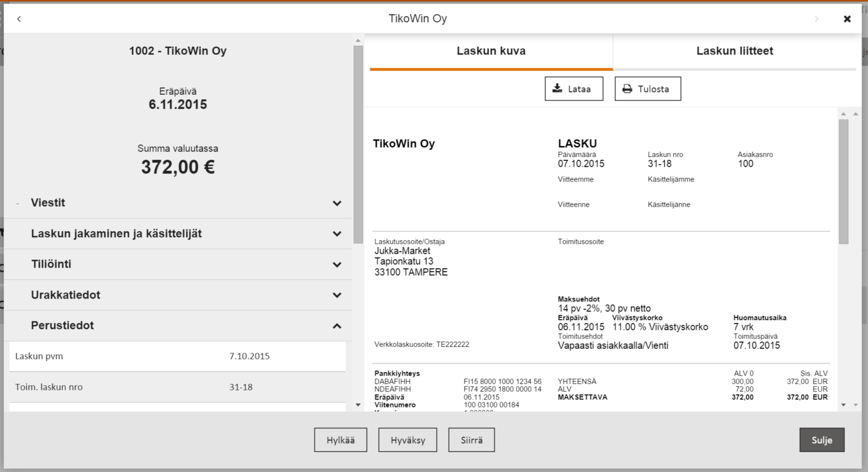The width and height of the screenshot is (868, 472).
Task: Click the TikoWin Oy dialog title
Action: [417, 18]
